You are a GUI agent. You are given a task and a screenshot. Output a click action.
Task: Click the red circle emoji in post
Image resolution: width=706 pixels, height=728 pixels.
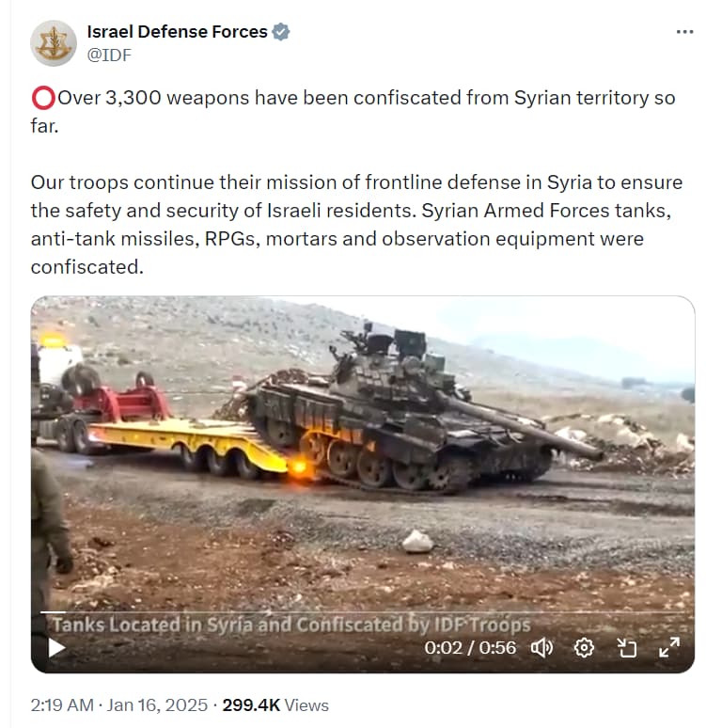[x=43, y=98]
